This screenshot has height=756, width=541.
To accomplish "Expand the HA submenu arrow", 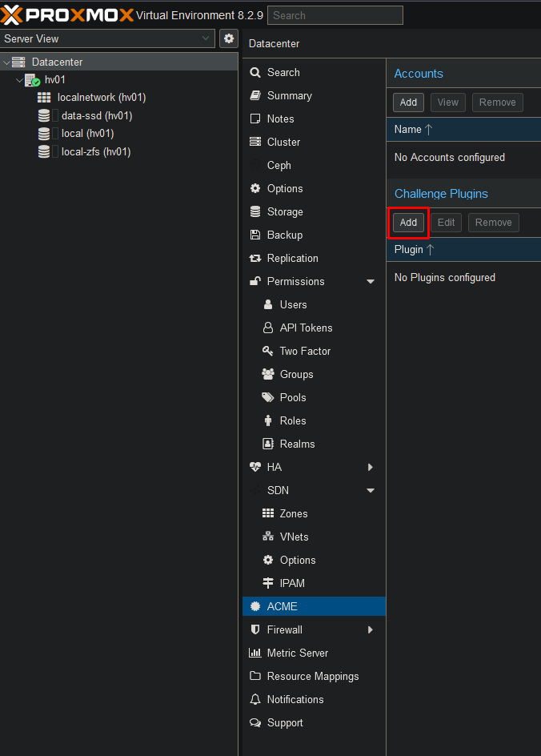I will point(371,467).
